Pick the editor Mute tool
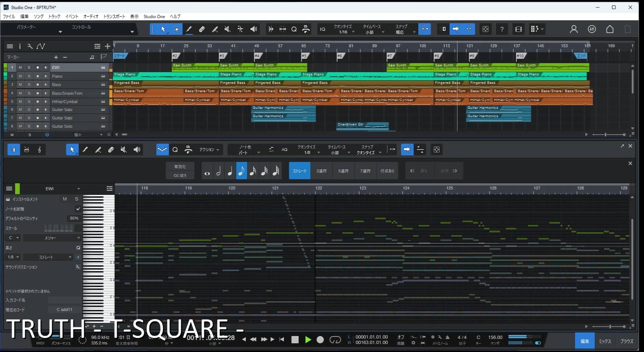The image size is (644, 352). (x=124, y=150)
